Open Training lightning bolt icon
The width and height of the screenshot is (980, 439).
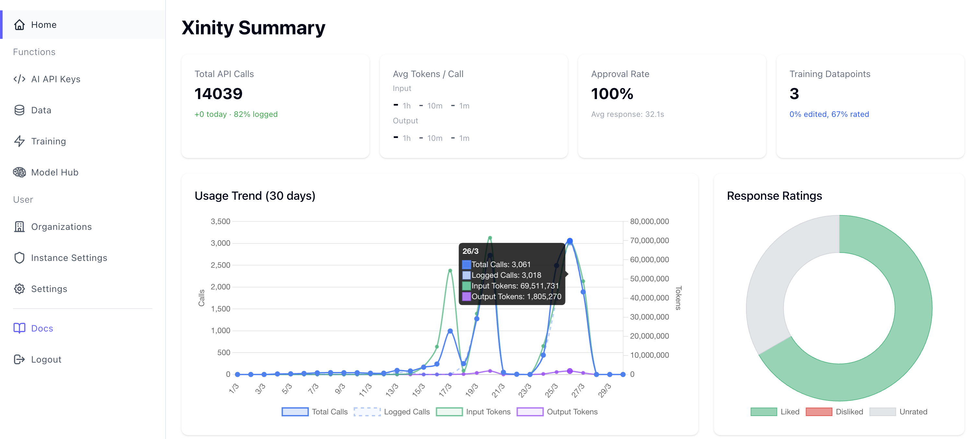tap(19, 141)
